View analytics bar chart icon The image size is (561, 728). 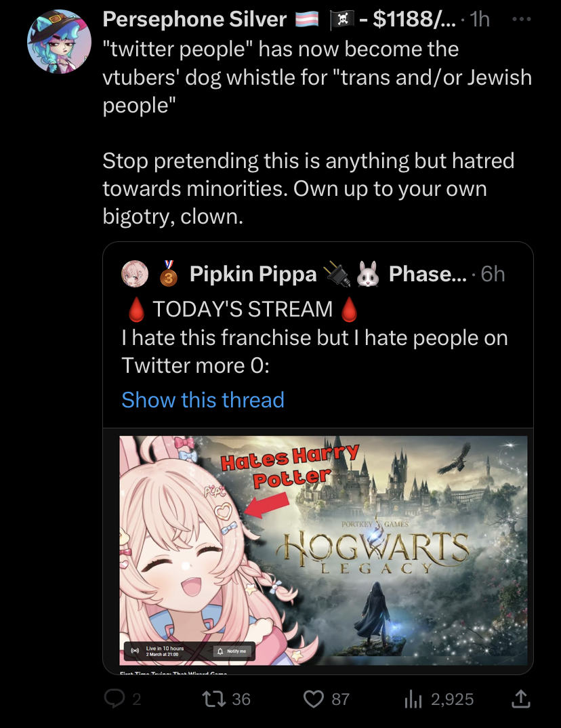(413, 699)
